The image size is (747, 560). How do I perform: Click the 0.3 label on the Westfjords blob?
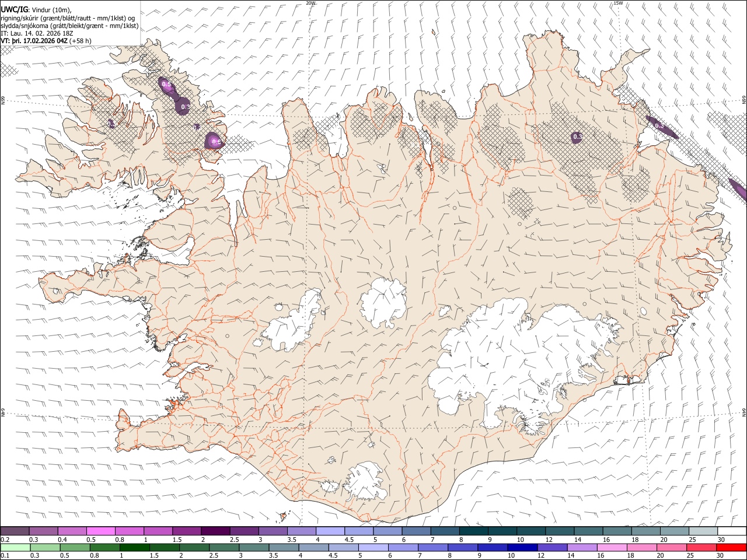click(x=185, y=107)
